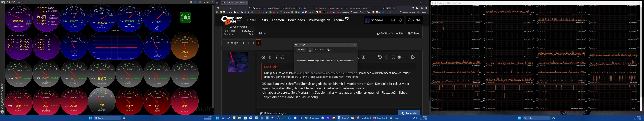Go to thread page 3
This screenshot has height=121, width=644.
(x=253, y=43)
